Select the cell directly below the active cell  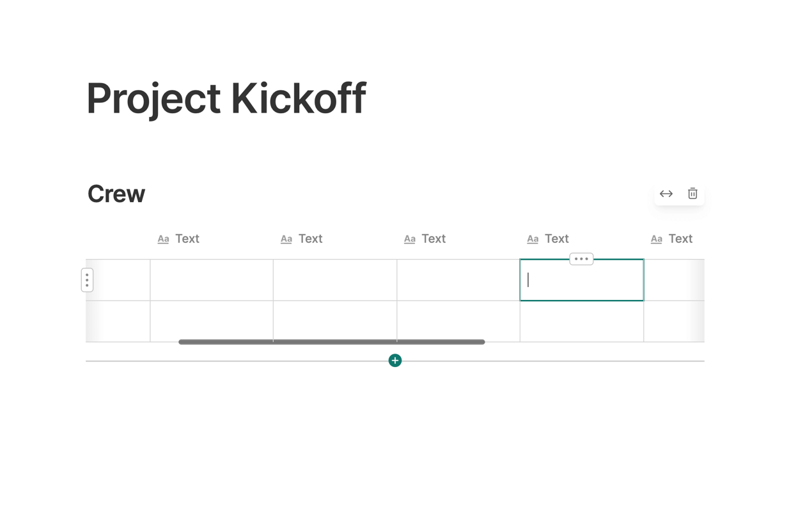pos(582,321)
